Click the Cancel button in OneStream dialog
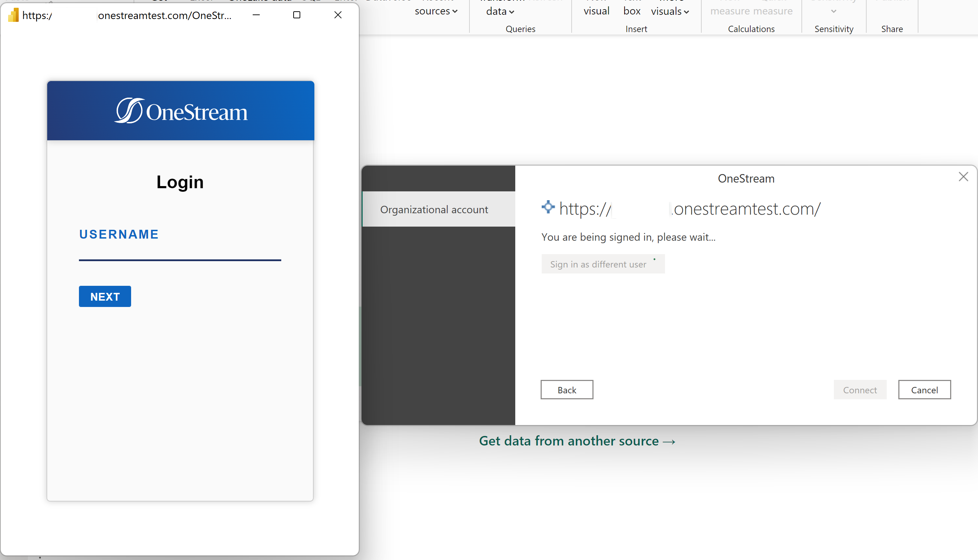 [x=924, y=389]
